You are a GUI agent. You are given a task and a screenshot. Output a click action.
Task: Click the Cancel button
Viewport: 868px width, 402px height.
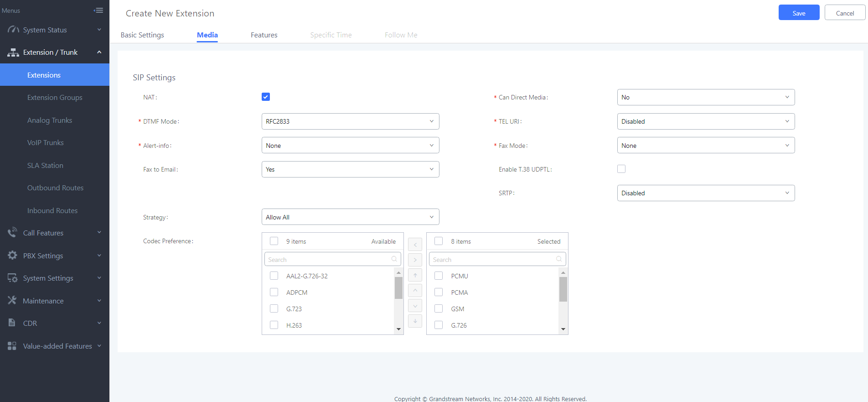pyautogui.click(x=845, y=13)
